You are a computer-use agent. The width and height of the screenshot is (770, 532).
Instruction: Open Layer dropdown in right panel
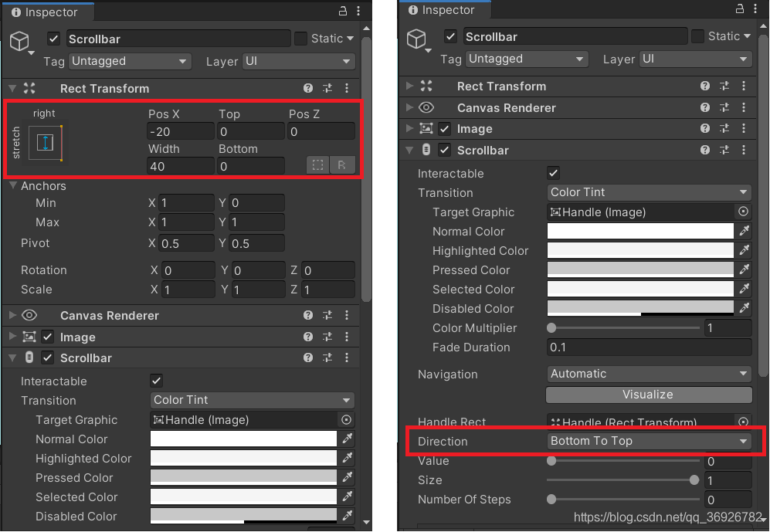pos(695,59)
